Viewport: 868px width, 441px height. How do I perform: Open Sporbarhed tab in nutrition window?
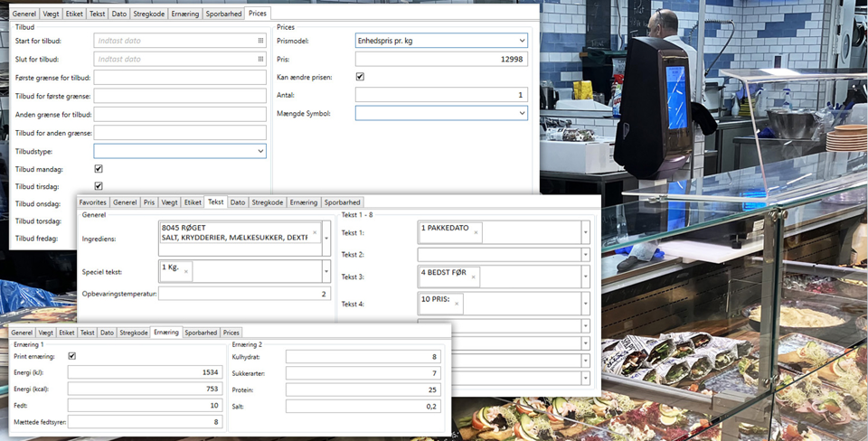[x=201, y=333]
